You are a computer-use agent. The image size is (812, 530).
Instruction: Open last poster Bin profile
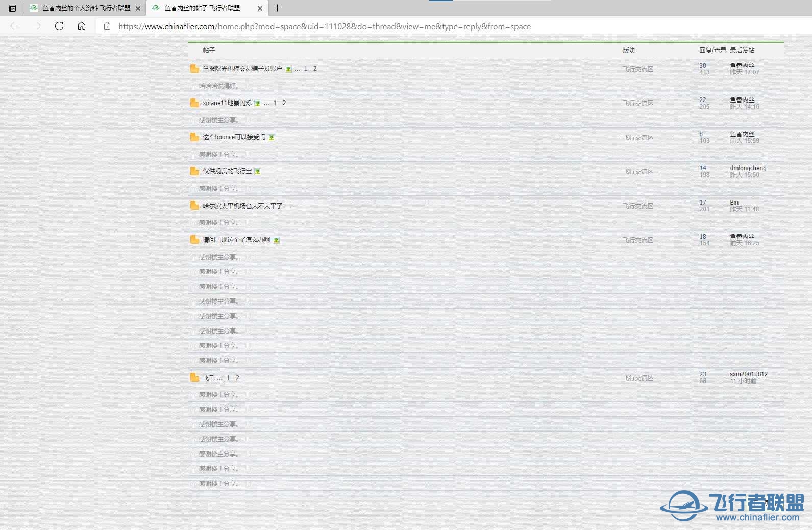[734, 202]
